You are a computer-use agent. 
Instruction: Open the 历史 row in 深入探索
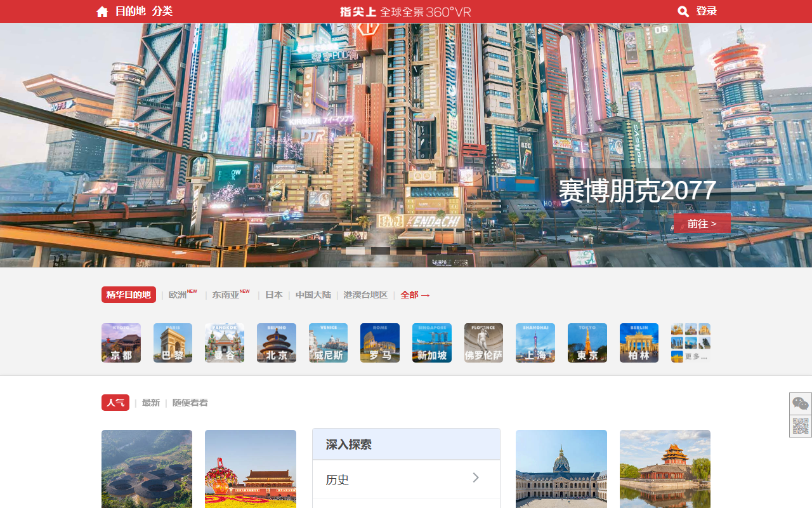[406, 479]
